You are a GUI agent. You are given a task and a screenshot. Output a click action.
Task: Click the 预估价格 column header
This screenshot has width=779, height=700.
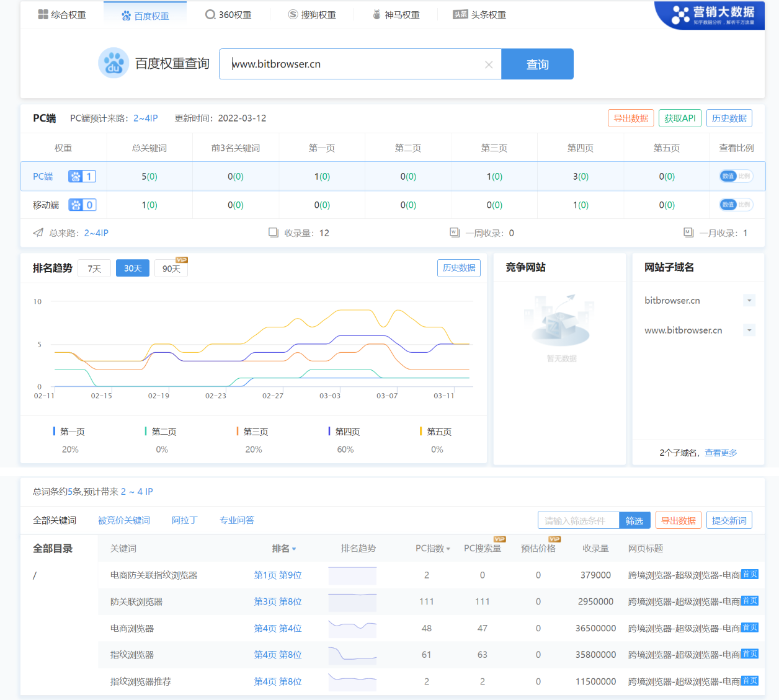538,548
